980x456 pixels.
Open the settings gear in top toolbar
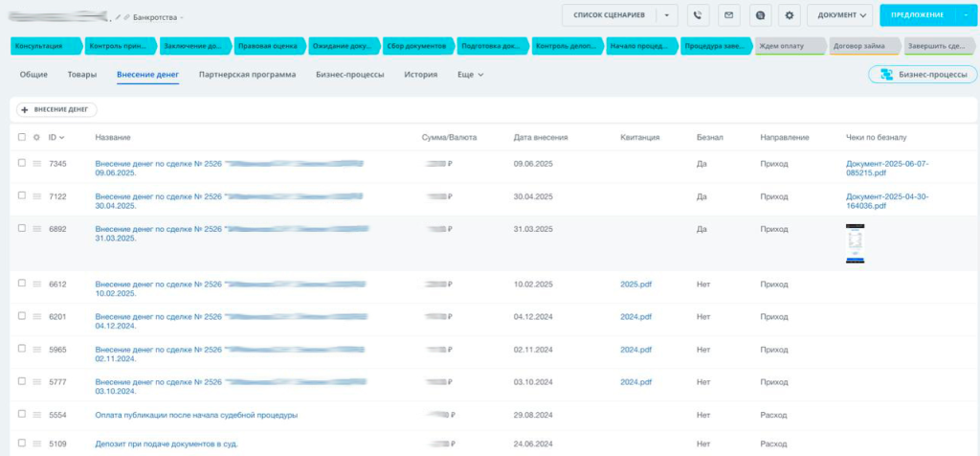(x=790, y=15)
